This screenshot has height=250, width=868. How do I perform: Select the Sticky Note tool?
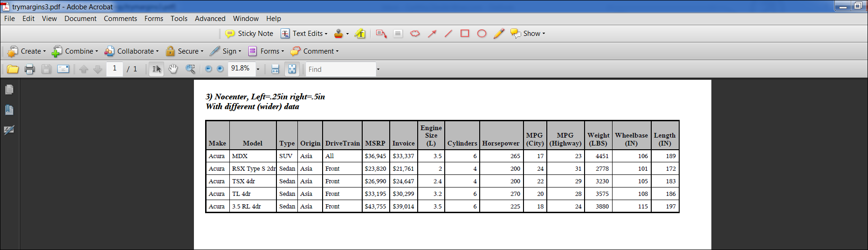point(249,34)
